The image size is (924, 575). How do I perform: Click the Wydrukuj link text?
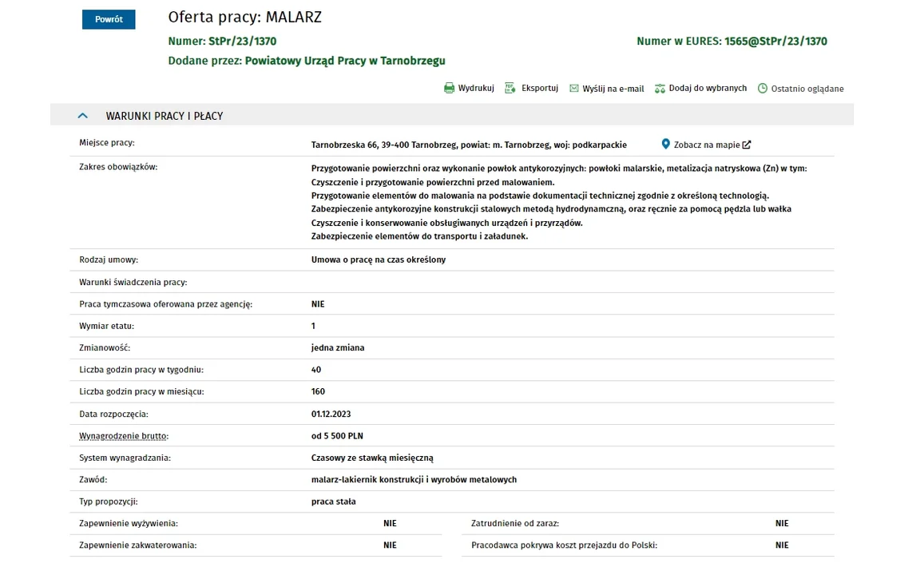tap(476, 89)
